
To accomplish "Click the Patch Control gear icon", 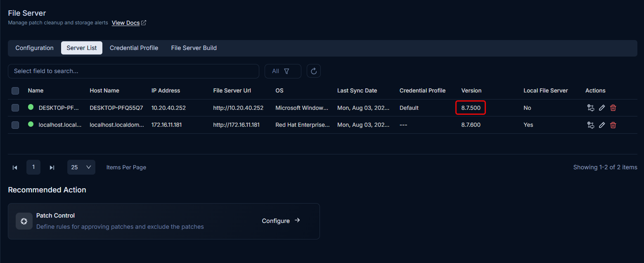I will click(x=24, y=221).
